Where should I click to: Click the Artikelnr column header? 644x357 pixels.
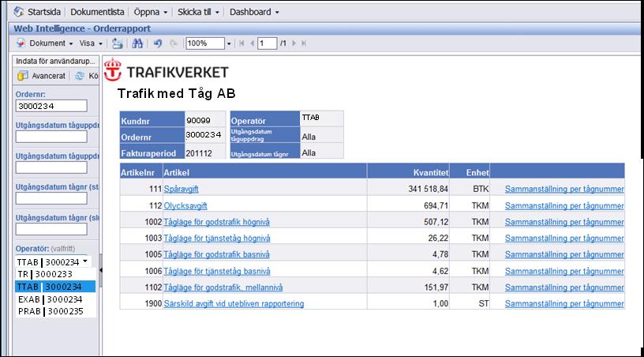140,171
